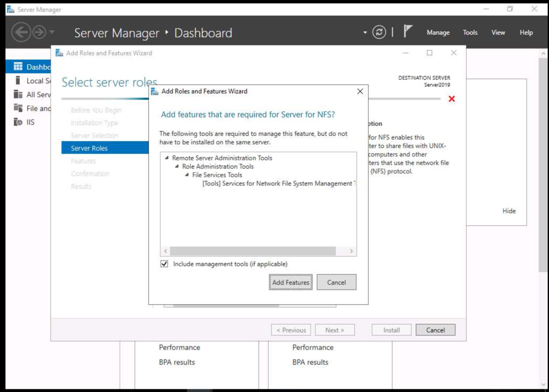Click the back navigation arrow

[21, 32]
